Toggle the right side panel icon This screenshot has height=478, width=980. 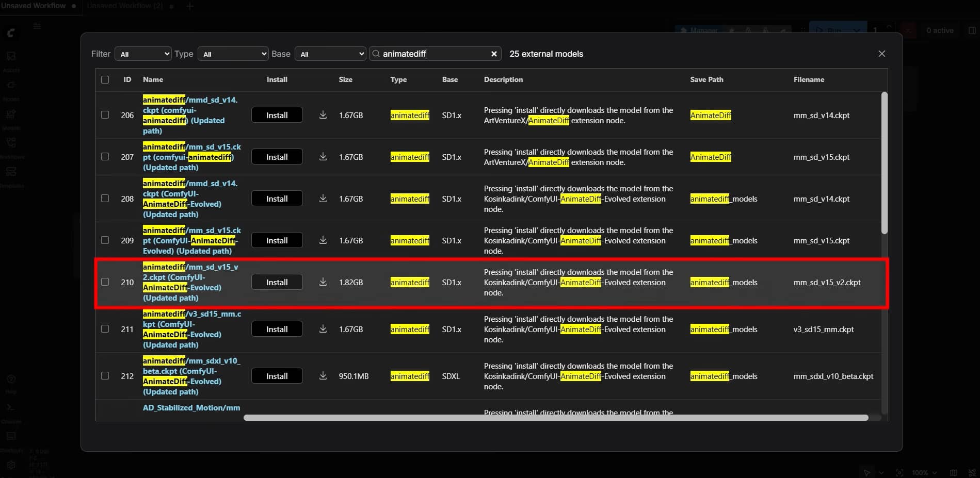click(972, 30)
